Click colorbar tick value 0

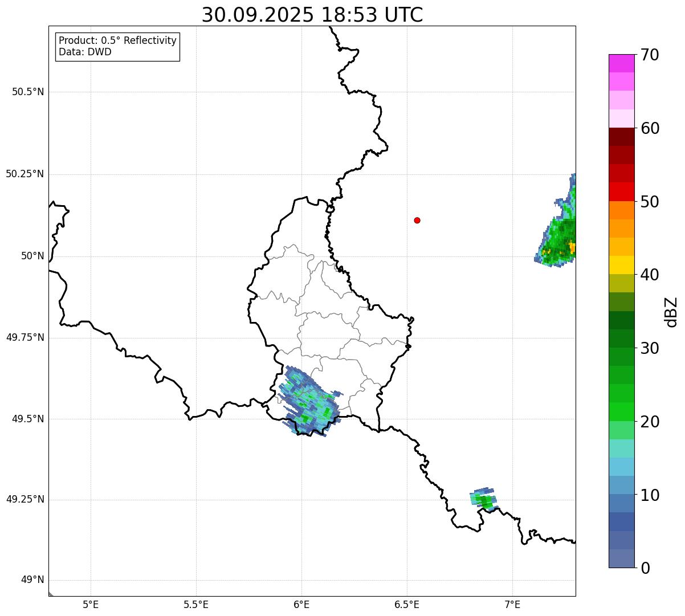646,568
